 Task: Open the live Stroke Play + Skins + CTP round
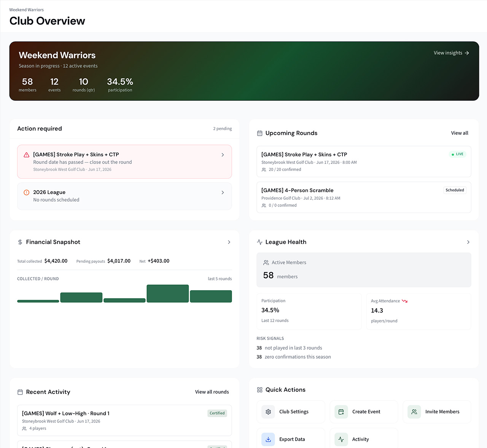point(364,162)
